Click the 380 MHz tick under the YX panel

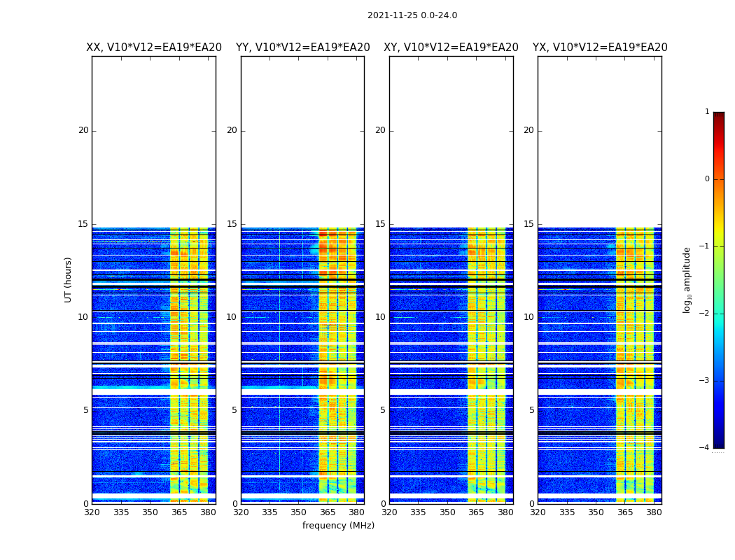(653, 512)
